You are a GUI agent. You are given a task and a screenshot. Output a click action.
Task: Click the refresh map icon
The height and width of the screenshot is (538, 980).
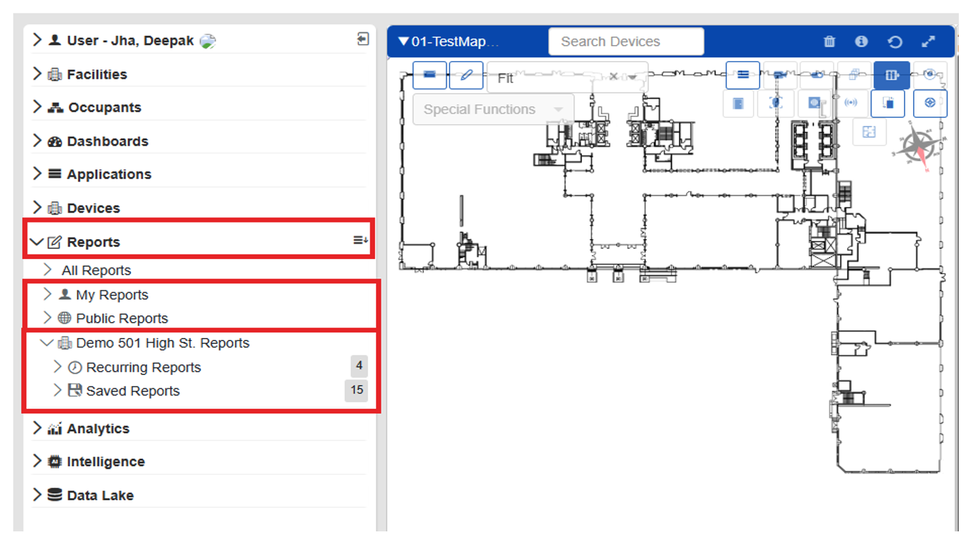click(895, 42)
